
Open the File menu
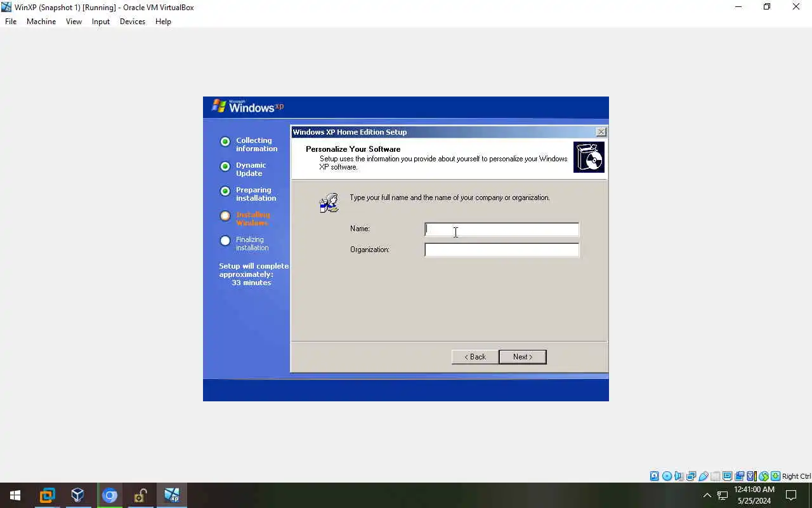(11, 22)
